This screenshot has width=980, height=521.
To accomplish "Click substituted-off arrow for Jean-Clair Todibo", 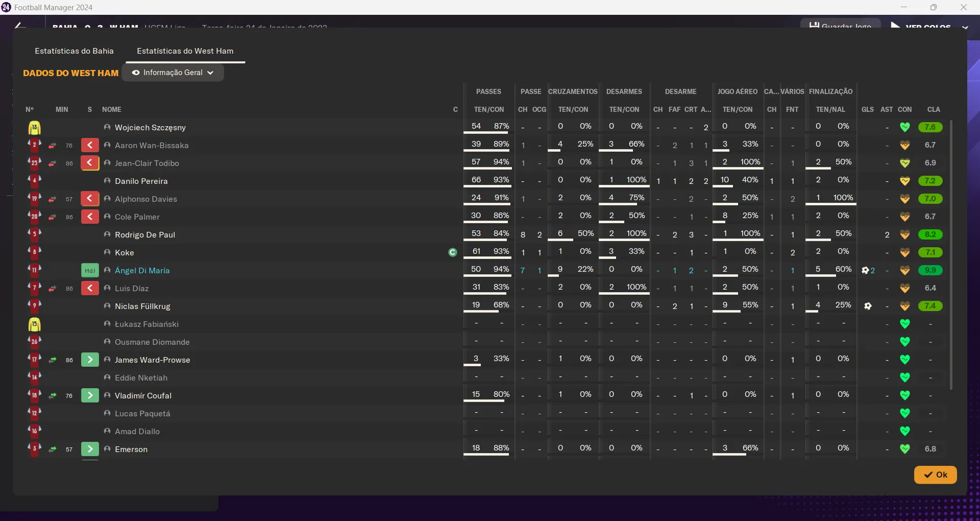I will pos(90,163).
